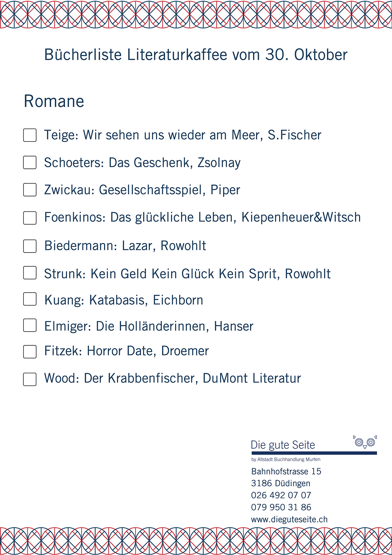This screenshot has width=392, height=555.
Task: Click the Romane section heading
Action: (x=54, y=101)
